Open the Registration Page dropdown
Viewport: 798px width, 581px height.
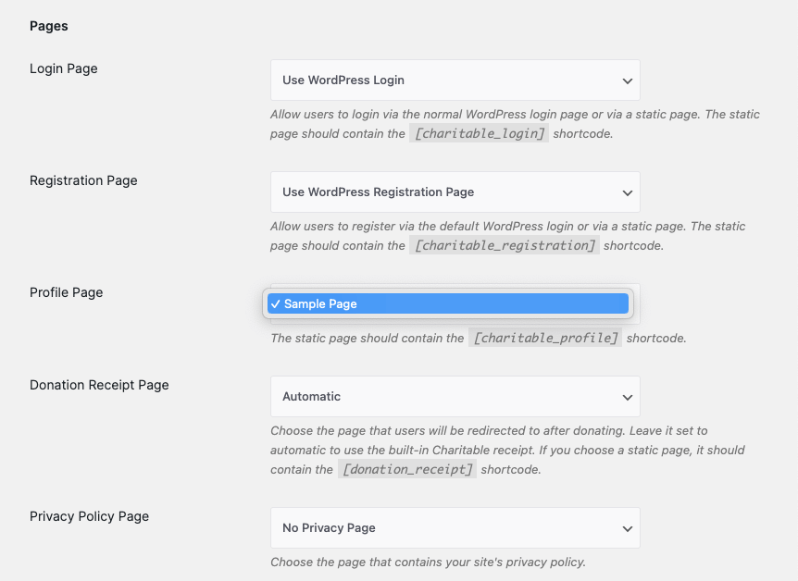tap(455, 192)
